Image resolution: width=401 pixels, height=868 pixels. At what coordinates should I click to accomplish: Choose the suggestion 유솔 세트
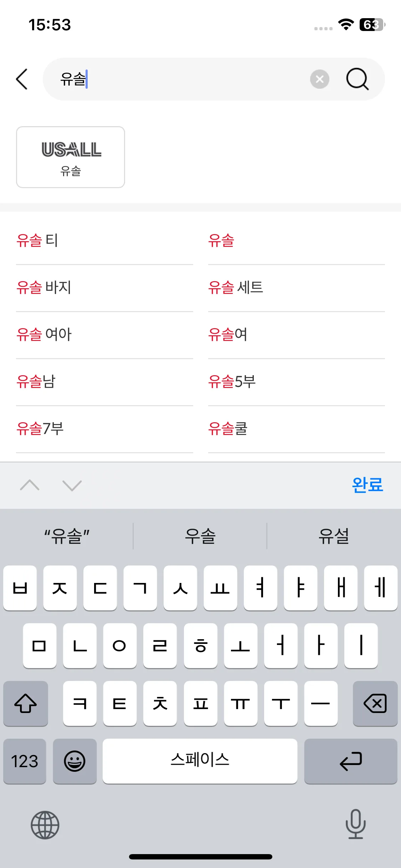[236, 288]
